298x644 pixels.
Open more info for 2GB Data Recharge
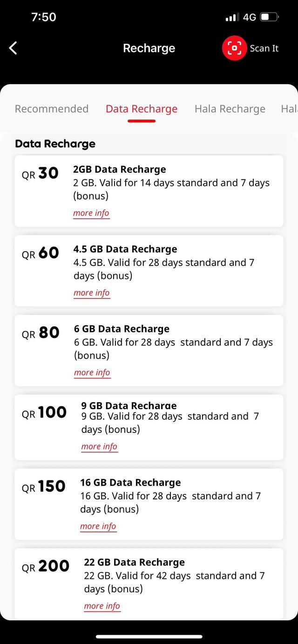[91, 213]
